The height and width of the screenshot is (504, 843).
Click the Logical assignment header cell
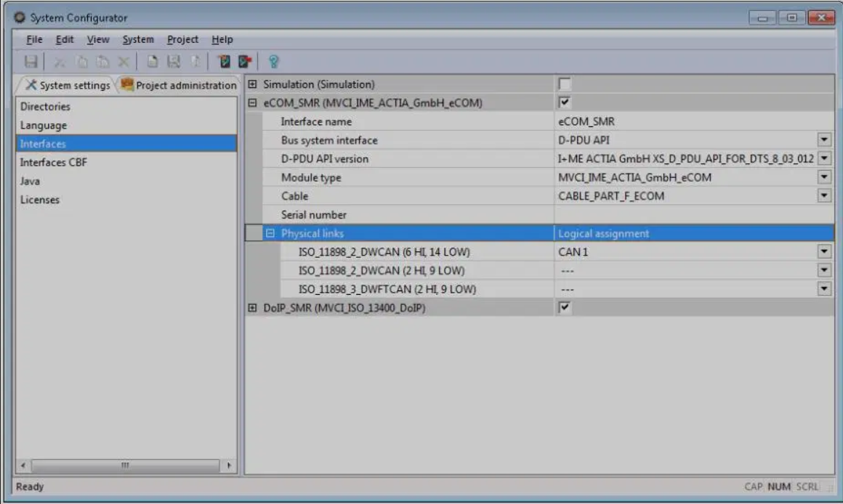click(694, 233)
